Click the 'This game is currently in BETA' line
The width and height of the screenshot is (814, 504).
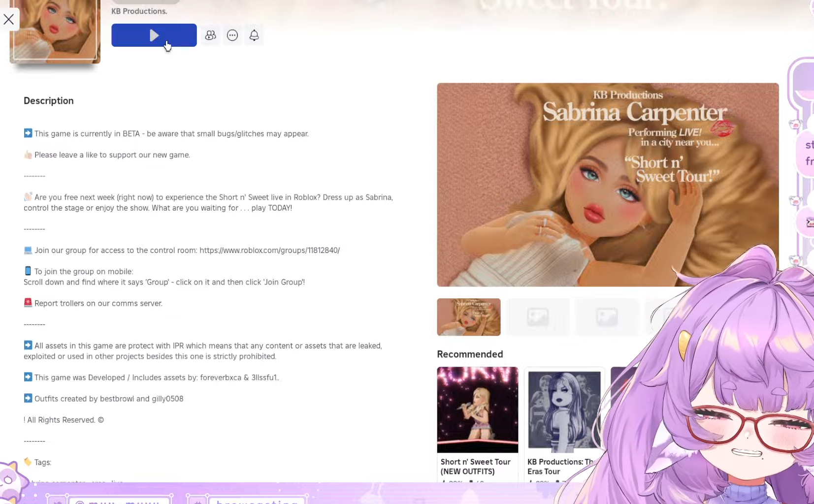[x=166, y=133]
